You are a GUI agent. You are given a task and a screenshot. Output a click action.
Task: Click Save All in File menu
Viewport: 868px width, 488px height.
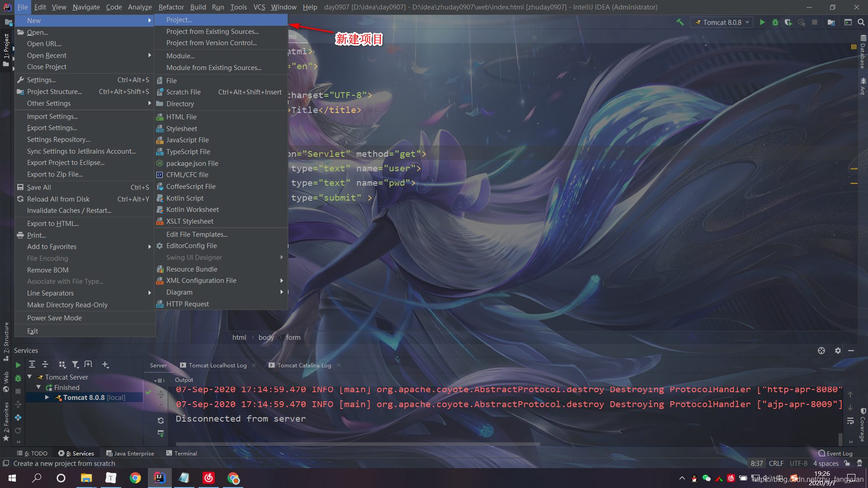(x=85, y=188)
